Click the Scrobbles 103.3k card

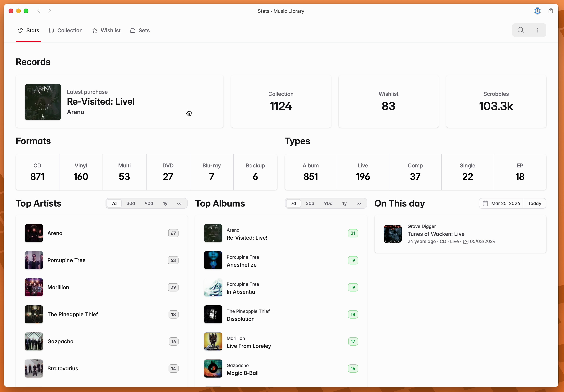click(x=496, y=101)
